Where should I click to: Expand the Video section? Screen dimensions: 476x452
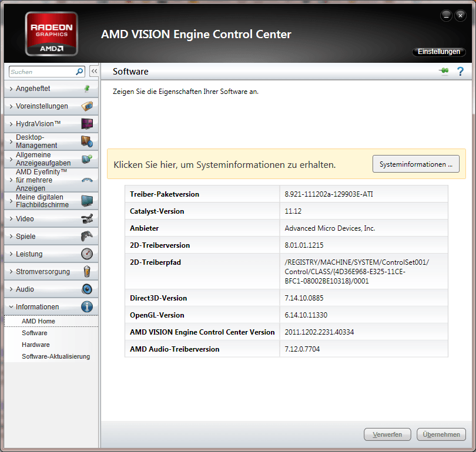tap(11, 218)
